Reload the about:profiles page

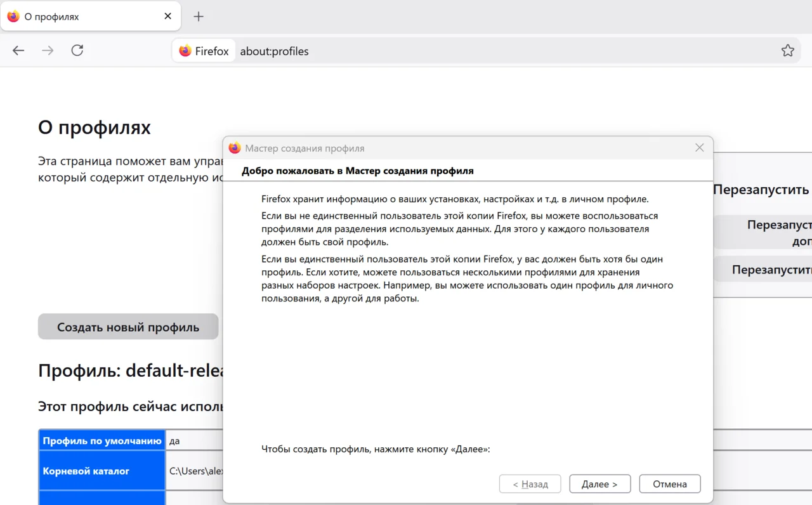77,51
